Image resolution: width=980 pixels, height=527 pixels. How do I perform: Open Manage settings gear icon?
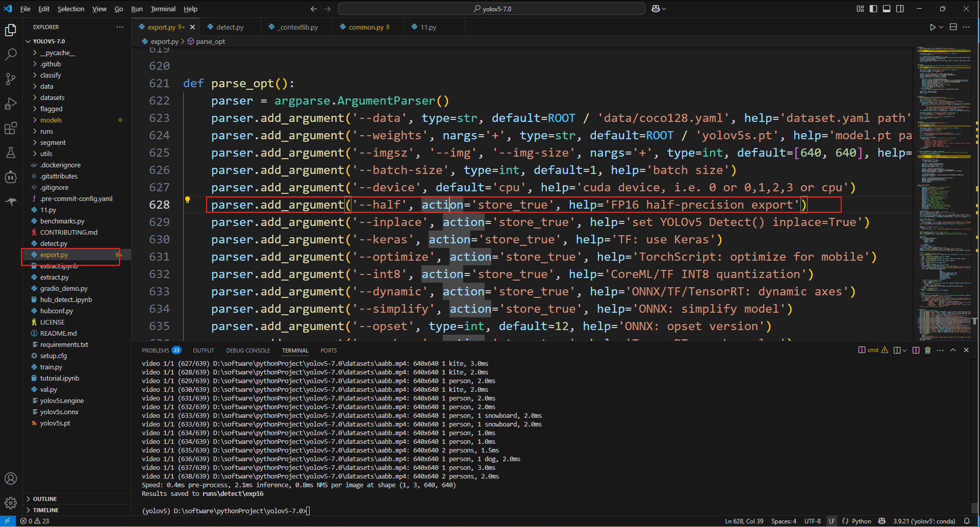point(11,503)
